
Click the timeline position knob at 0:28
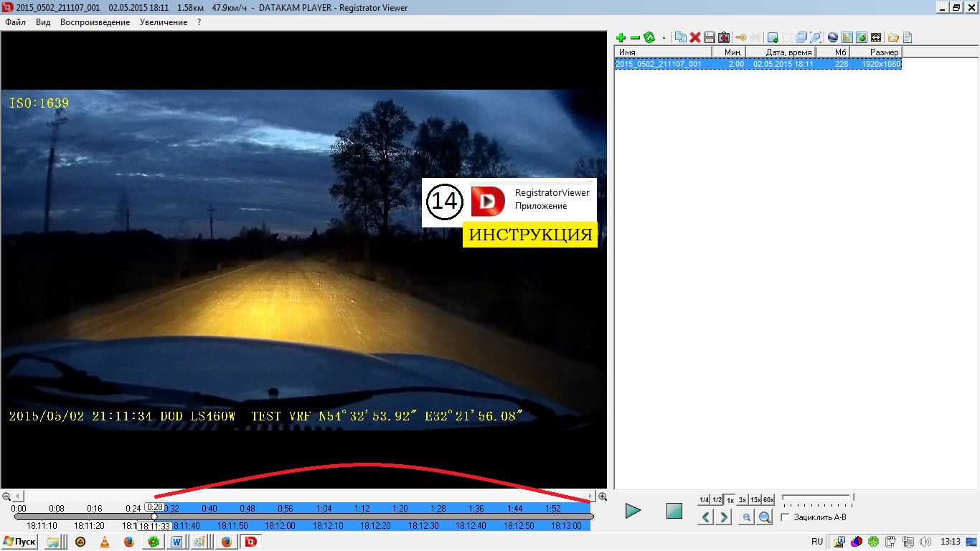[154, 517]
